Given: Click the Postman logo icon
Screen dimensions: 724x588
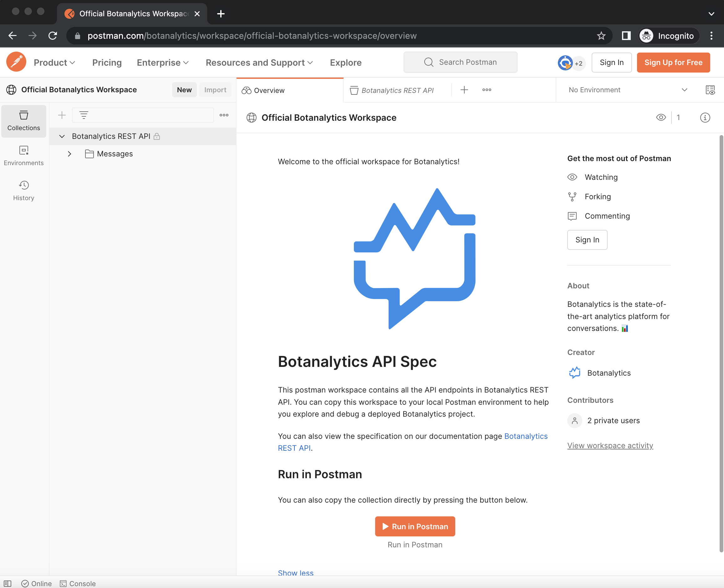Looking at the screenshot, I should (16, 62).
